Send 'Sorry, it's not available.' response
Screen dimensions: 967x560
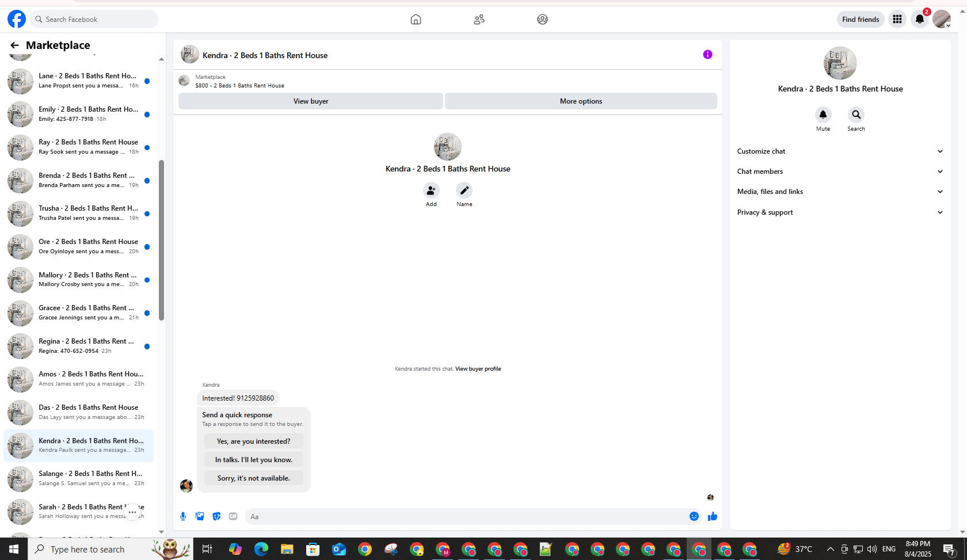(254, 478)
